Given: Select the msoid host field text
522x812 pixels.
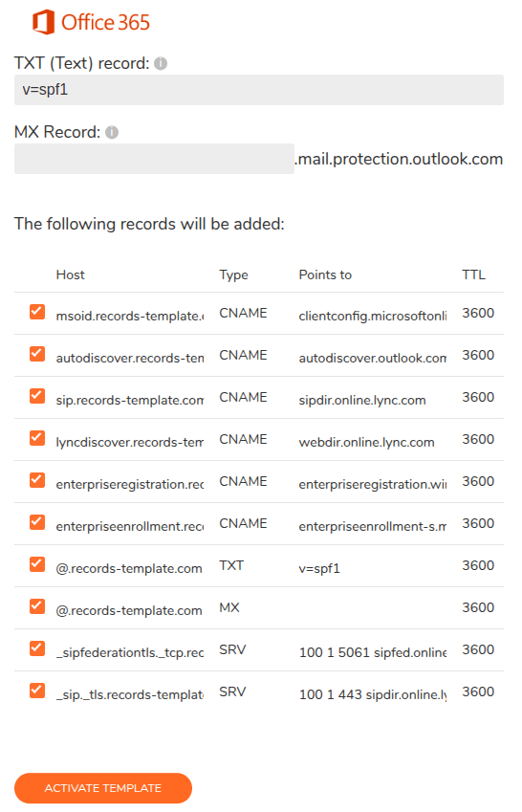Looking at the screenshot, I should point(129,316).
